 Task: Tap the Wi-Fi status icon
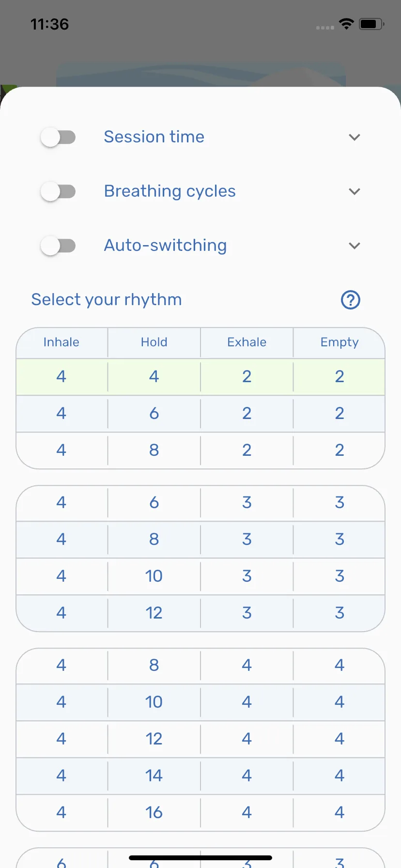click(x=346, y=24)
